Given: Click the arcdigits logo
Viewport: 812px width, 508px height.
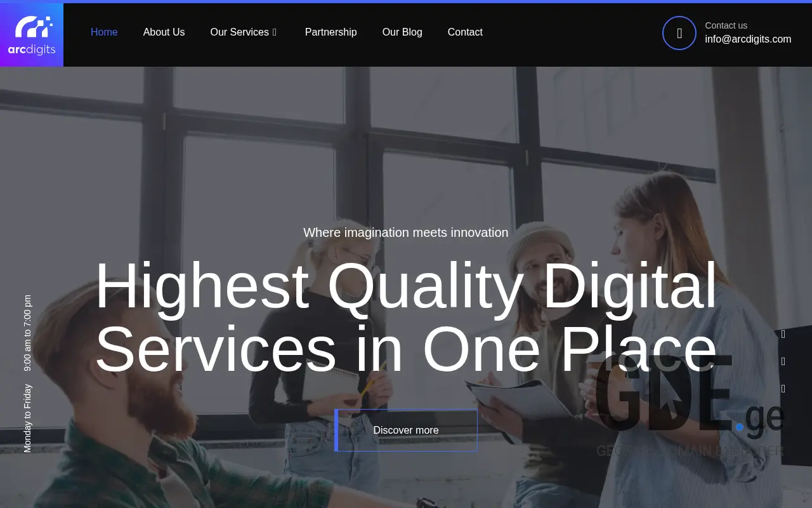Looking at the screenshot, I should [31, 35].
